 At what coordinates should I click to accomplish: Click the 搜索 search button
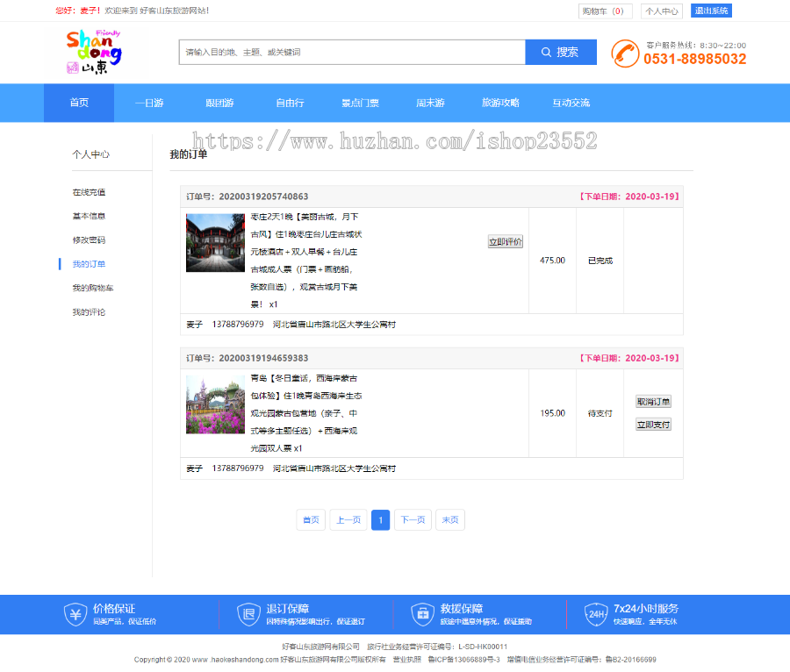point(561,53)
